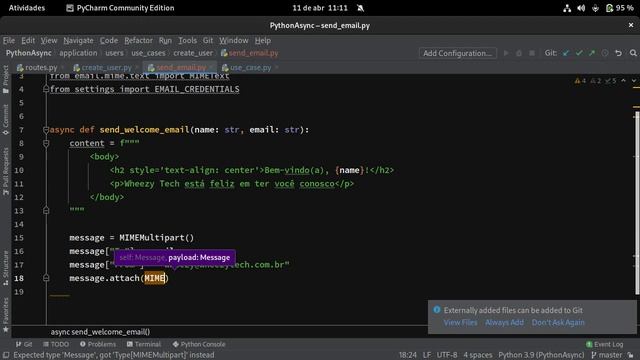The image size is (640, 360).
Task: Open the Problems tool window
Action: tap(98, 344)
